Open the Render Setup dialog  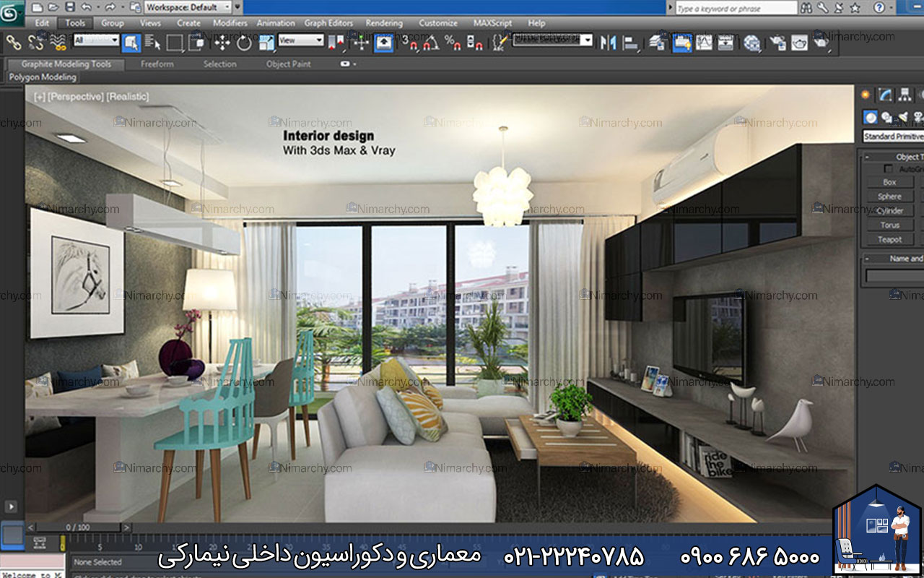(778, 43)
